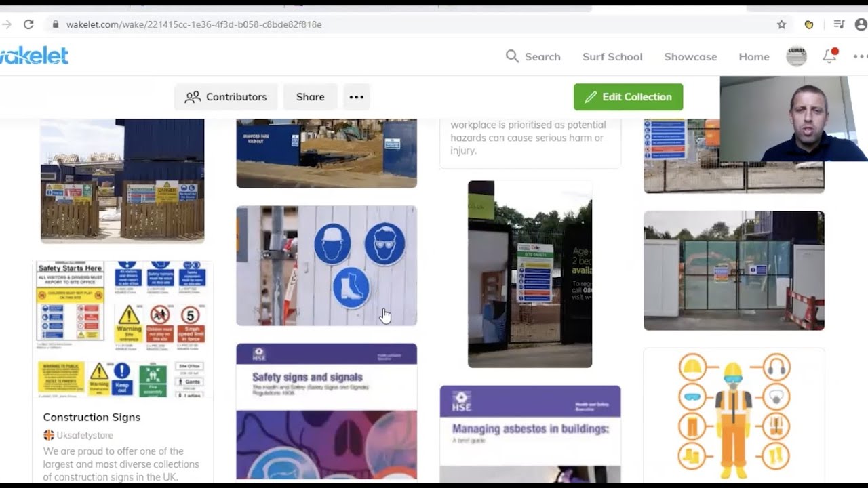Open the blue hoarding site entrance photo

point(326,153)
